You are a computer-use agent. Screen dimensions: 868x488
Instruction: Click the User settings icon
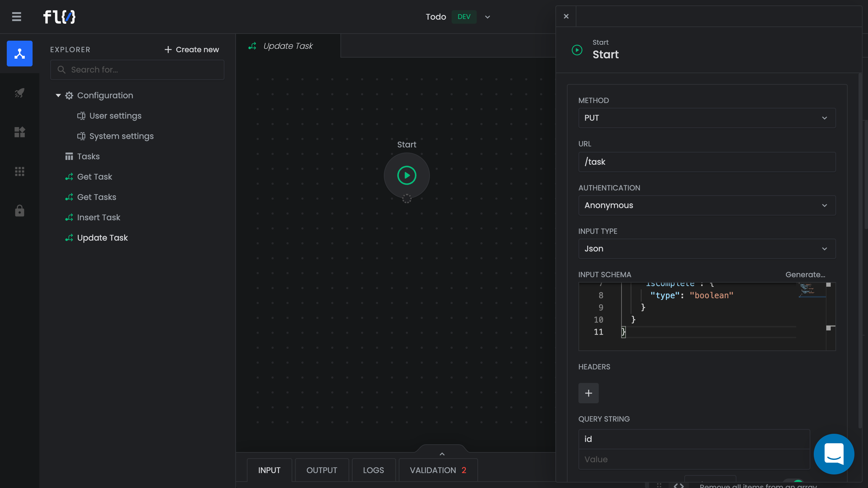point(81,116)
